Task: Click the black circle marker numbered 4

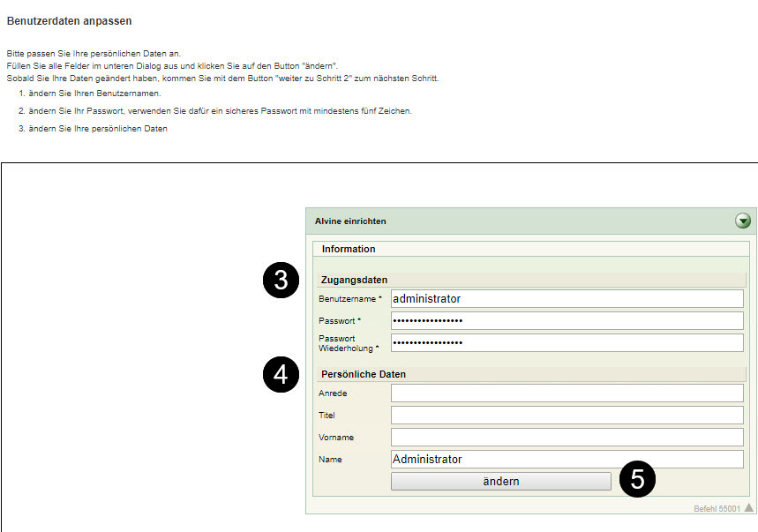Action: [281, 374]
